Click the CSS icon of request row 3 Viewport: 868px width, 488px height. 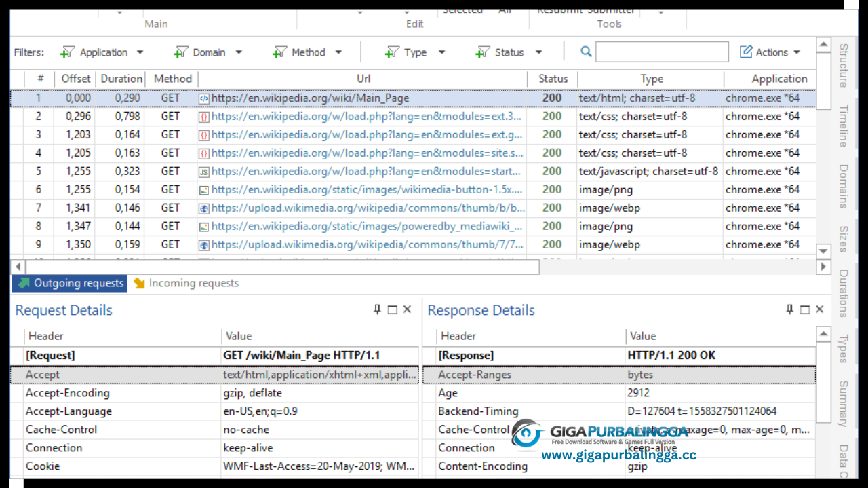203,135
